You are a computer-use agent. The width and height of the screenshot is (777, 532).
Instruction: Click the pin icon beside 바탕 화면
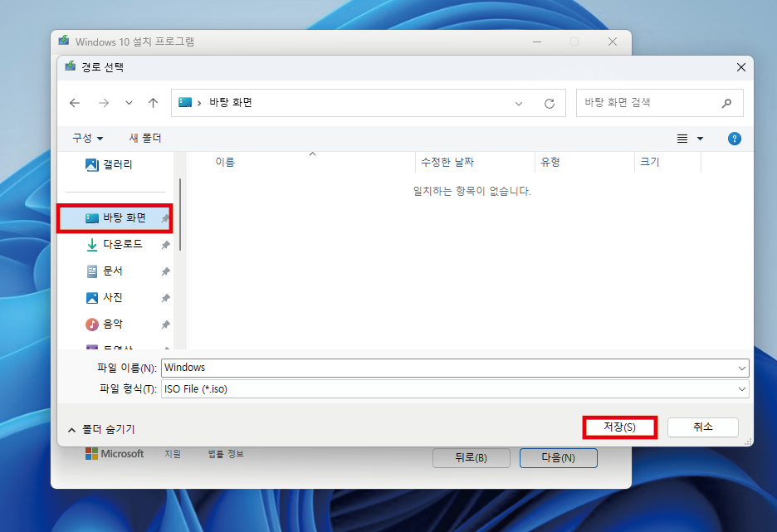tap(165, 218)
